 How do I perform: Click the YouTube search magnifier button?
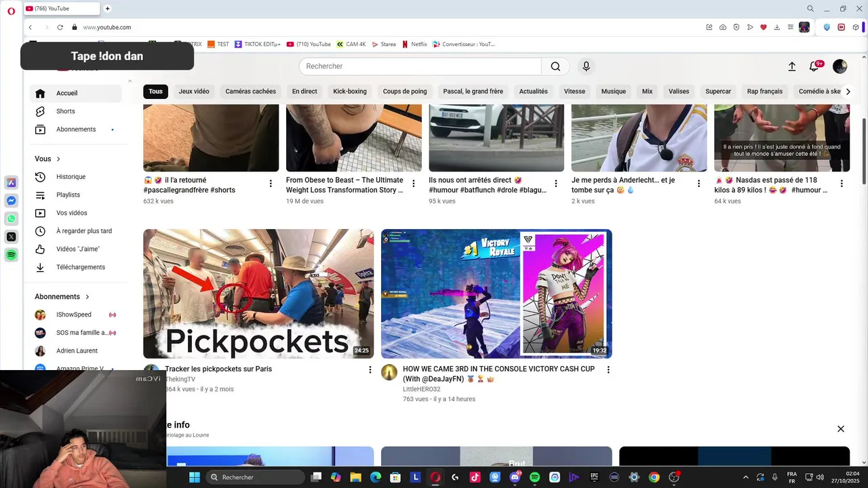(x=555, y=66)
